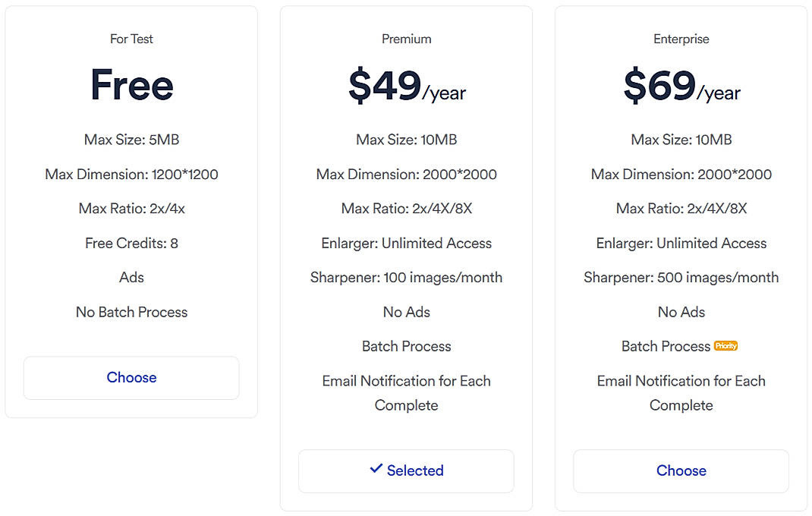Image resolution: width=812 pixels, height=516 pixels.
Task: Click the checkmark icon on Selected button
Action: (x=374, y=470)
